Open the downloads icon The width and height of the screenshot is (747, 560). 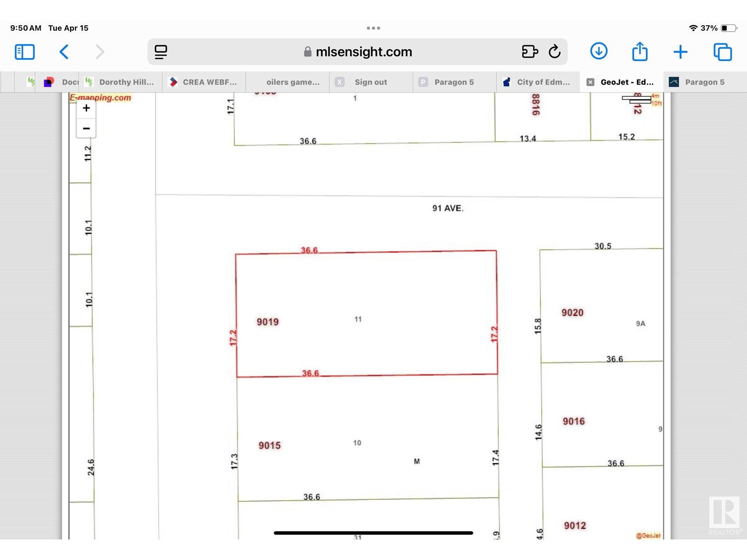pos(599,51)
